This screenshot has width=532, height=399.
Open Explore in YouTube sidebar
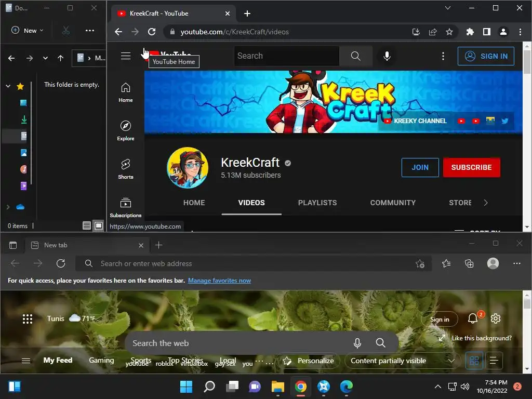click(x=126, y=130)
